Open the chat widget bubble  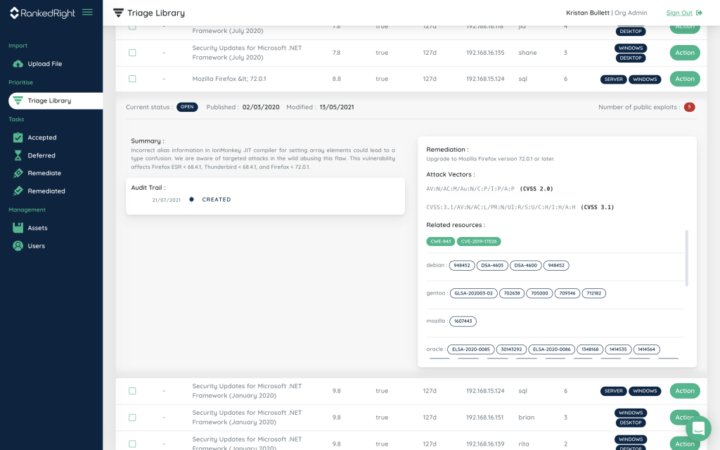tap(698, 428)
